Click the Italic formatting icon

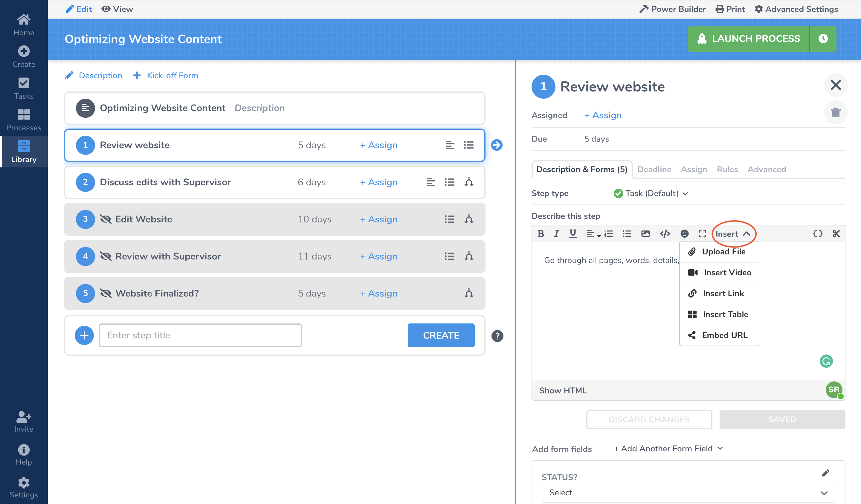click(x=555, y=234)
